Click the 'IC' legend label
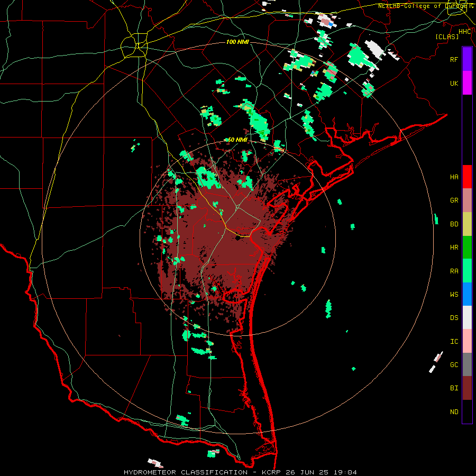 (x=454, y=341)
